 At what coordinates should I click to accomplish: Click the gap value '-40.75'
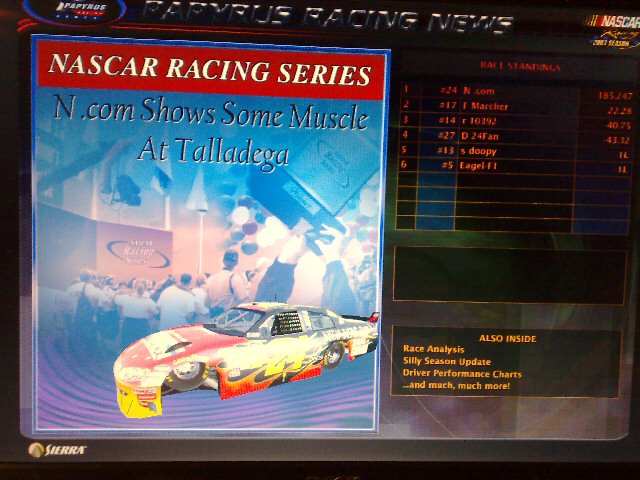pos(619,126)
